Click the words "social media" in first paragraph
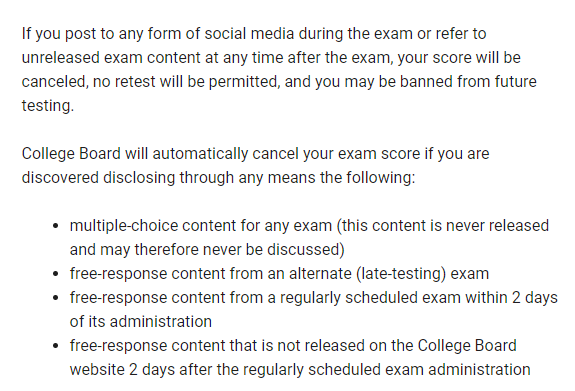Viewport: 575px width, 391px height. [249, 34]
